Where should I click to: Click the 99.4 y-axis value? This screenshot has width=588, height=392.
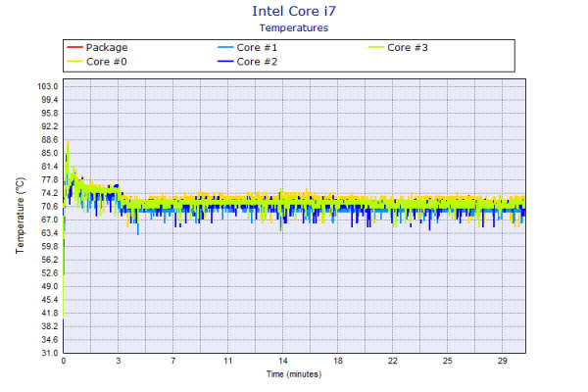pos(50,100)
